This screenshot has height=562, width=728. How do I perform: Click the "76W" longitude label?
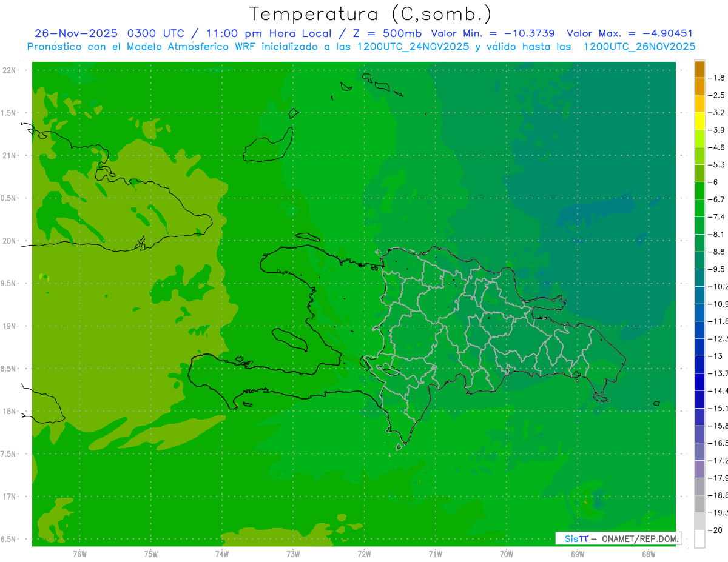79,554
